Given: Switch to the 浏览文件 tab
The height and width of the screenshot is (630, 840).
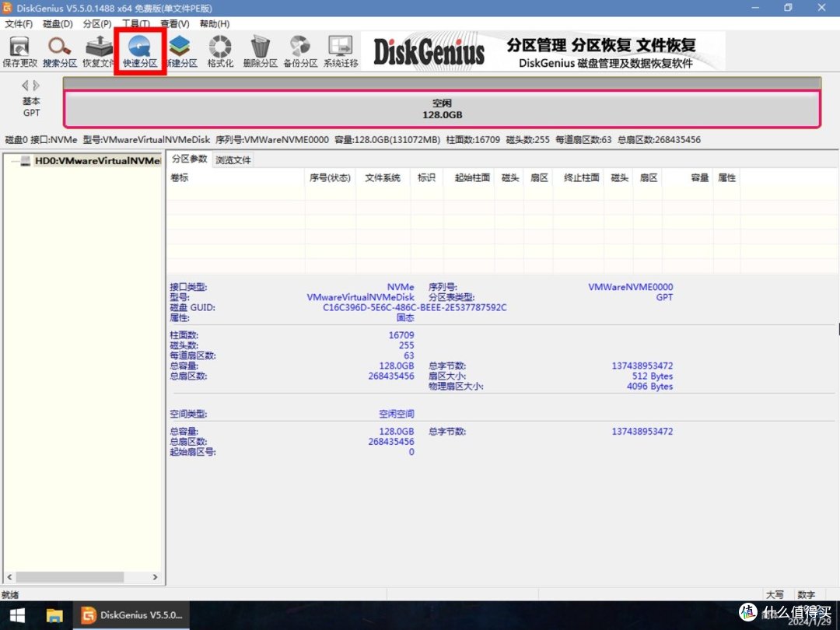Looking at the screenshot, I should [233, 159].
